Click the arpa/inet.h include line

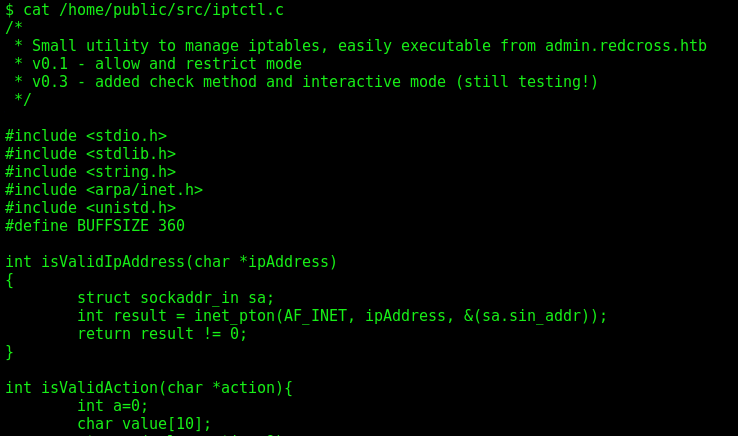[x=104, y=190]
